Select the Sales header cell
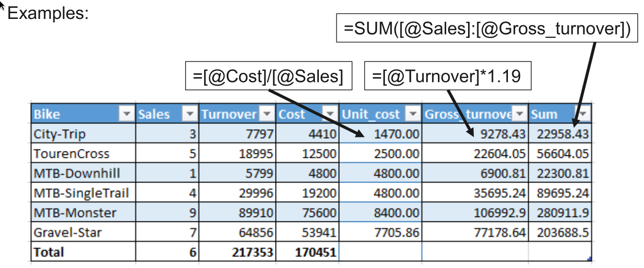644x268 pixels. click(x=167, y=114)
